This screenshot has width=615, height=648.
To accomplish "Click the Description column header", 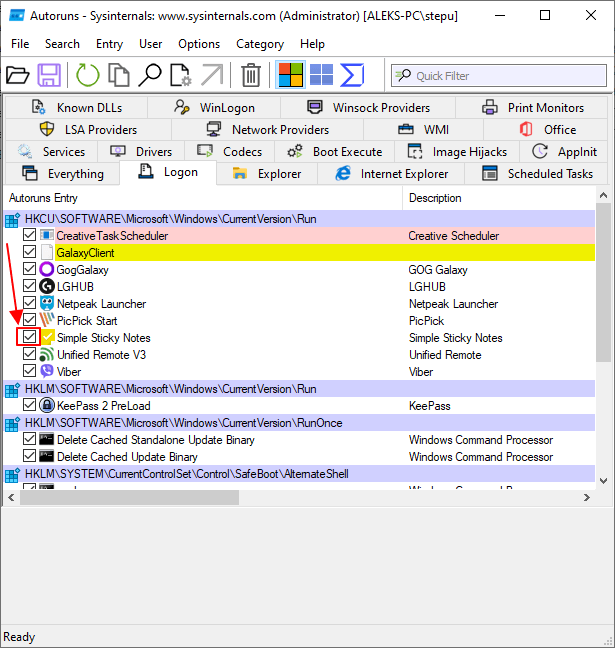I will pyautogui.click(x=499, y=198).
